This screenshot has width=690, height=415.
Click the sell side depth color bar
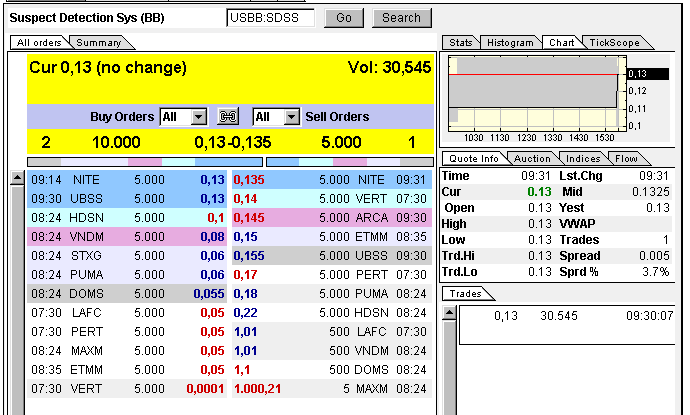click(x=350, y=162)
